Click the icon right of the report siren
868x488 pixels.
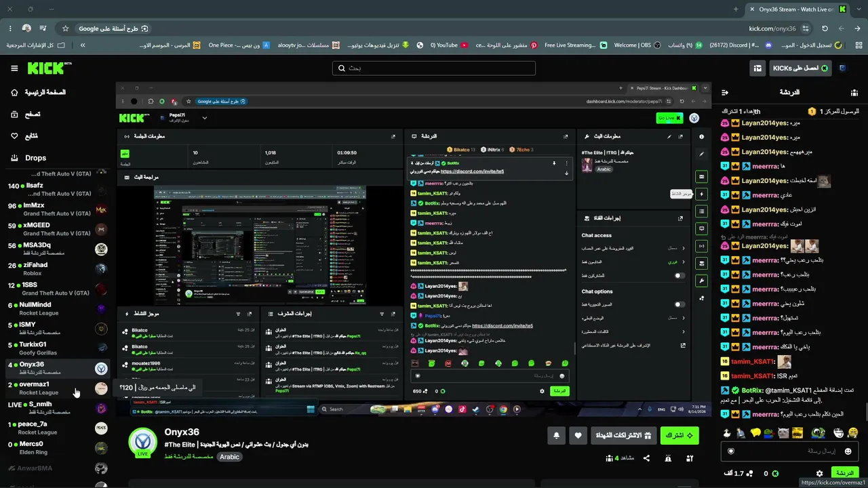coord(690,458)
